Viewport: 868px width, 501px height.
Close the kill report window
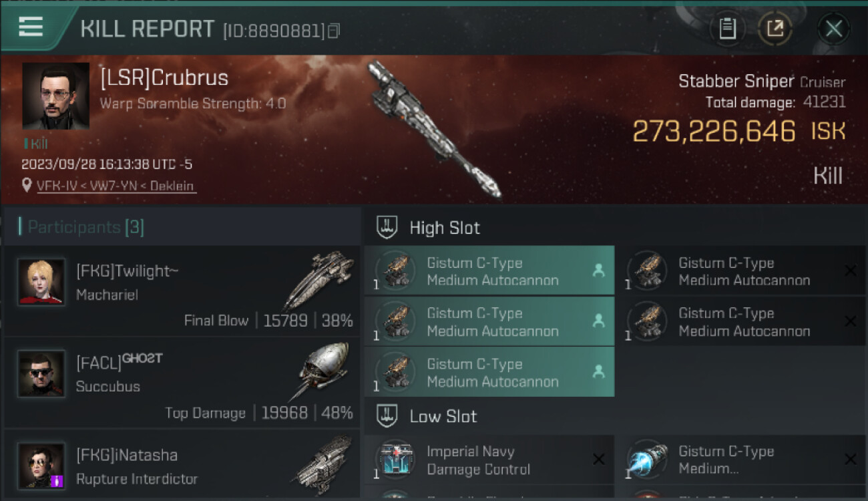tap(834, 29)
